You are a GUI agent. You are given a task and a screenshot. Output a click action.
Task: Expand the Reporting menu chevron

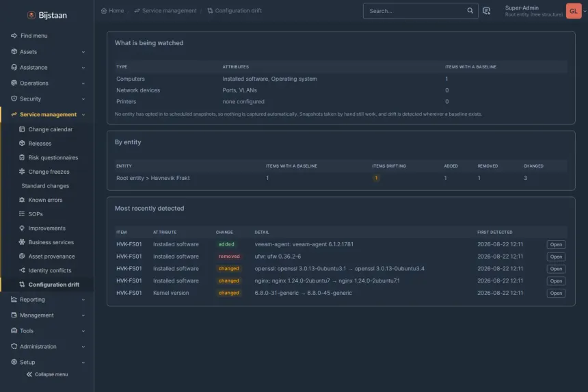point(83,300)
